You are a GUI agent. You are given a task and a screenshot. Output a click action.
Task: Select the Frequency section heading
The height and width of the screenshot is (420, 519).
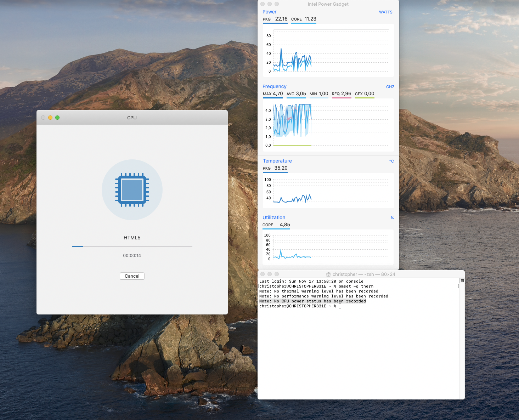(274, 86)
